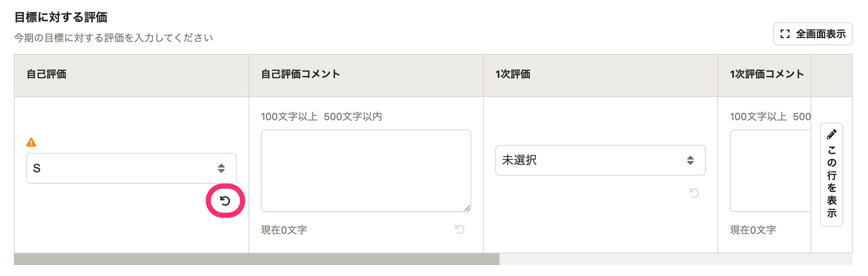Click the empty scrollbar track right of the thumb
This screenshot has width=868, height=276.
[676, 259]
